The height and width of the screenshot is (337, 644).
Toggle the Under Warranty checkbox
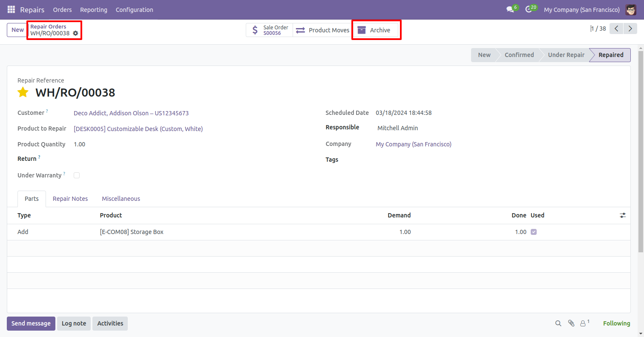coord(77,175)
